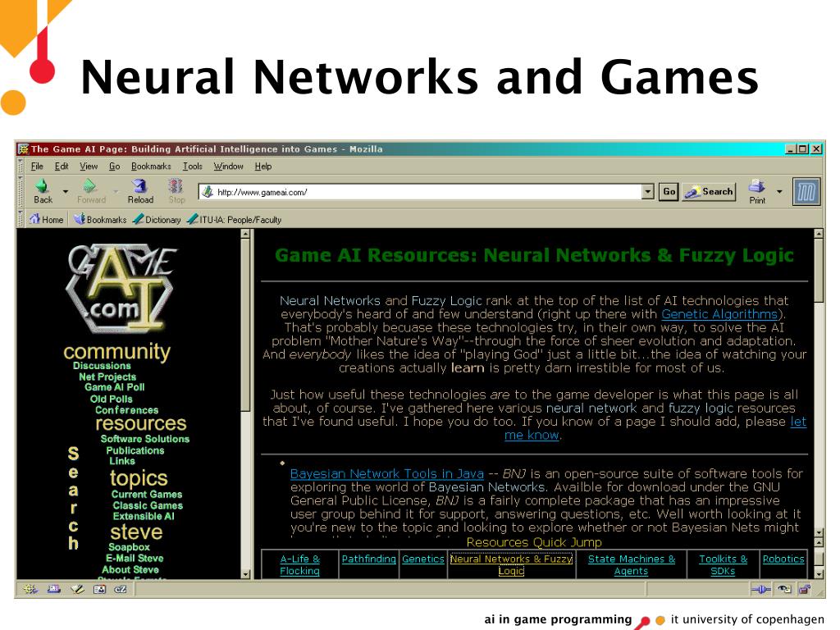This screenshot has height=630, width=840.
Task: Click the Navigator icon in status bar
Action: pyautogui.click(x=30, y=589)
